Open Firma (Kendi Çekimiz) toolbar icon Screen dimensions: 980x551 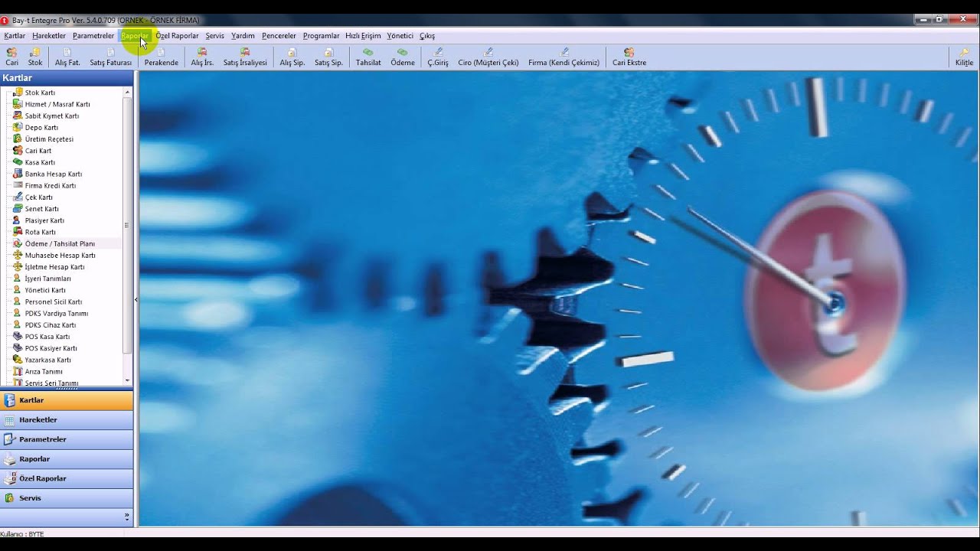coord(563,57)
